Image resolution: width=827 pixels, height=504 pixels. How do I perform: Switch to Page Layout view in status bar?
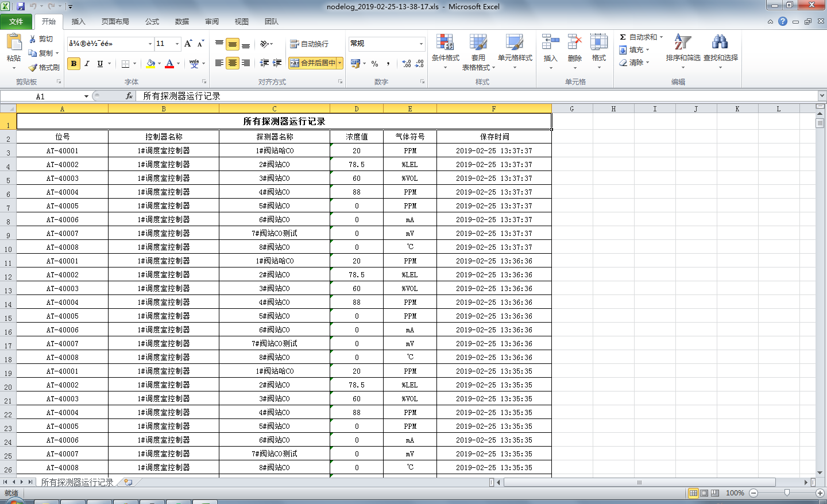[704, 493]
